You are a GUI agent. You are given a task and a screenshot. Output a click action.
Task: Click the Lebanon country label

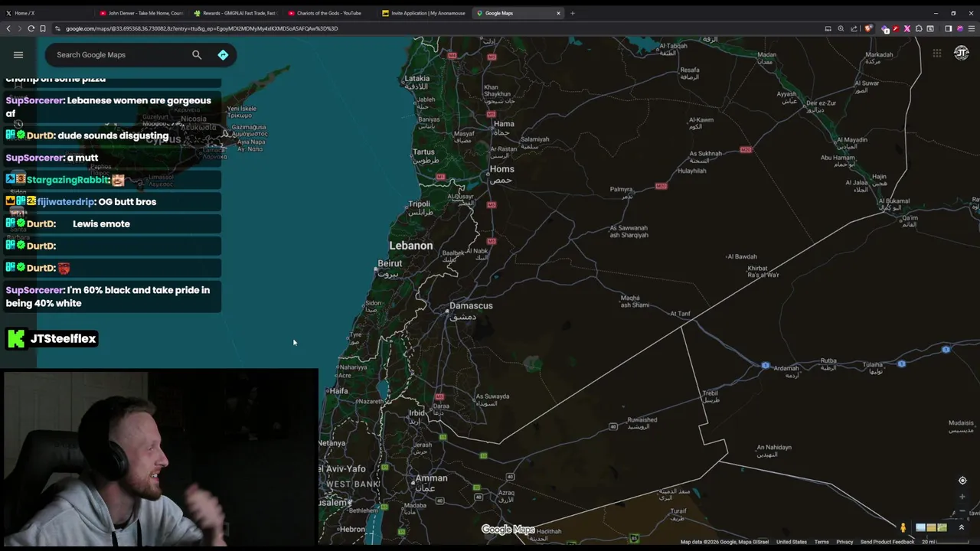pos(411,246)
